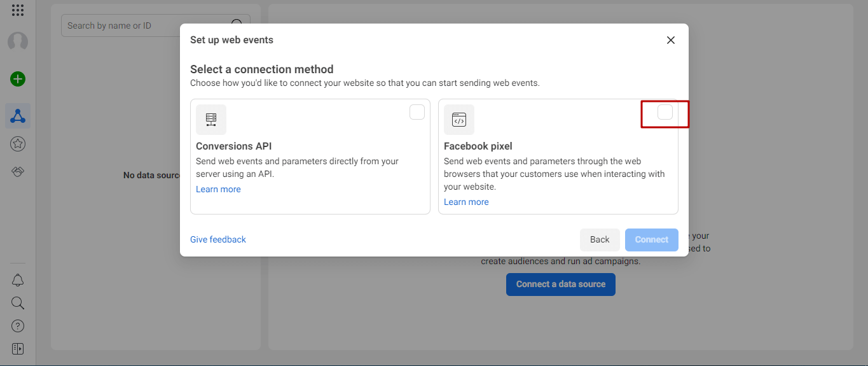The height and width of the screenshot is (366, 868).
Task: Click the Connect button in dialog
Action: click(x=652, y=239)
